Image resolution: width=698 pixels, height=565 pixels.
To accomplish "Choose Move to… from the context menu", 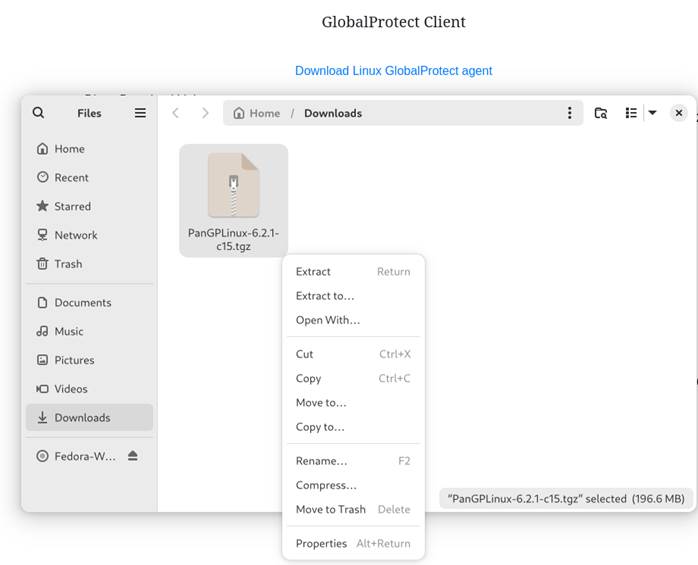I will pyautogui.click(x=353, y=403).
